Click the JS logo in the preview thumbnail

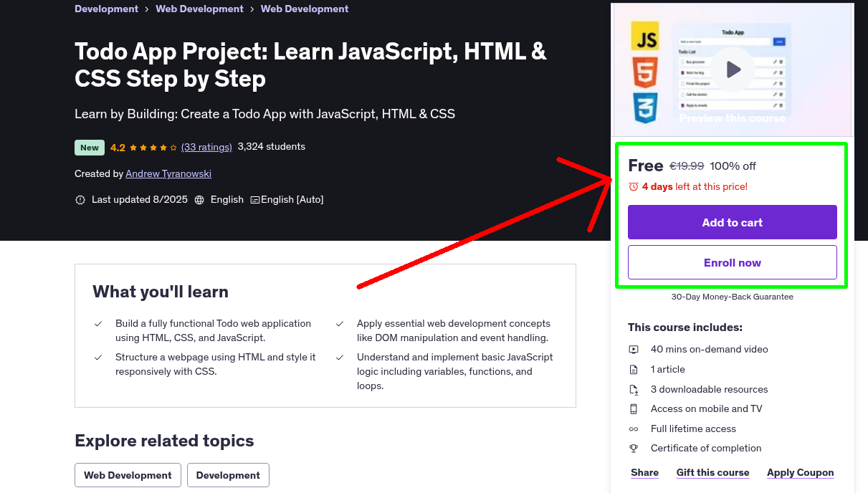click(645, 36)
